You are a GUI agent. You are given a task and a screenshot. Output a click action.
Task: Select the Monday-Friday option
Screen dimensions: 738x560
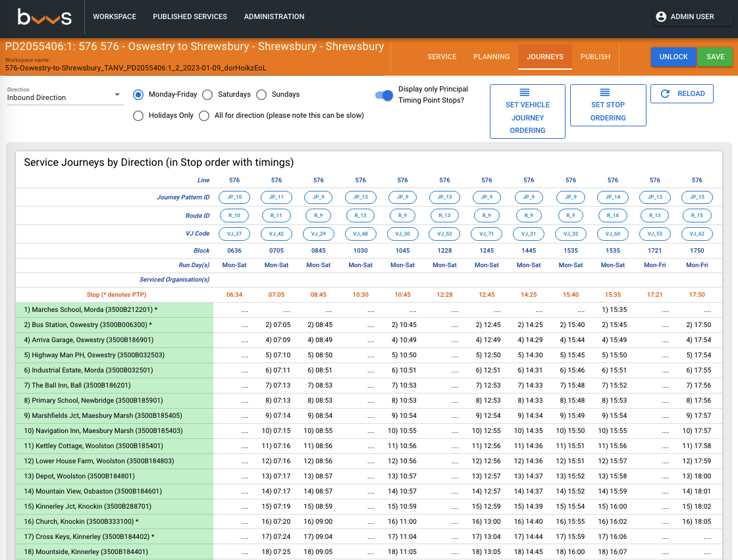tap(138, 95)
